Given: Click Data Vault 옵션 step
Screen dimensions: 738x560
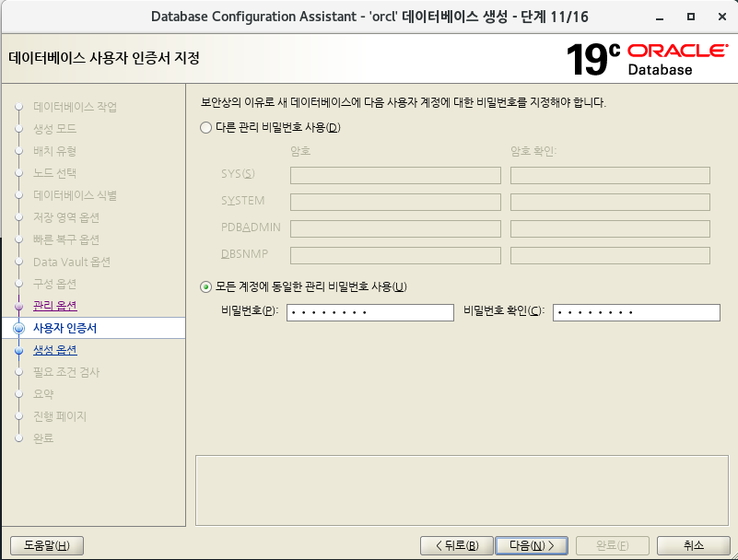Looking at the screenshot, I should point(72,262).
